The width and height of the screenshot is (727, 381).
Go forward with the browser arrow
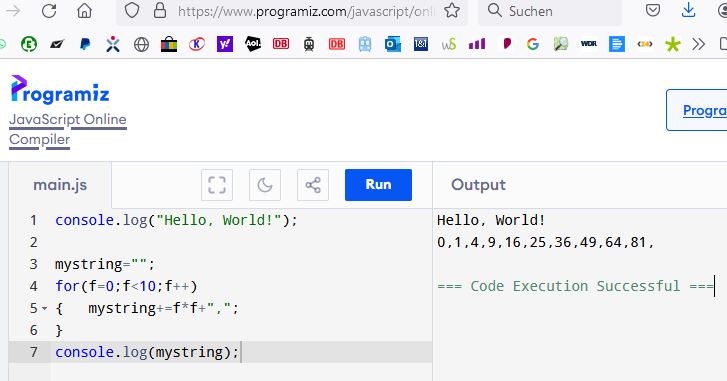click(13, 11)
